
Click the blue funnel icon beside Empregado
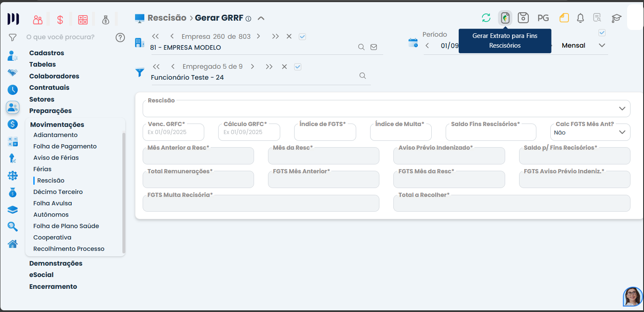coord(139,73)
